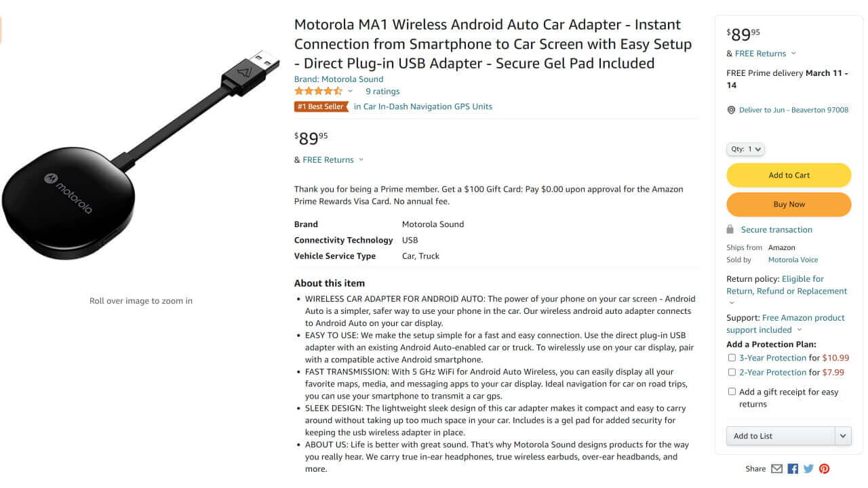Expand FREE Returns details
The image size is (868, 488).
(328, 159)
